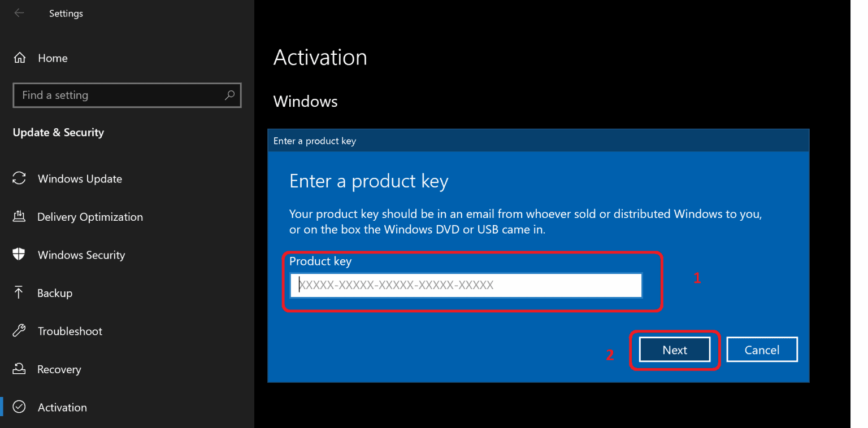The height and width of the screenshot is (428, 868).
Task: Select the Update & Security heading
Action: tap(58, 132)
